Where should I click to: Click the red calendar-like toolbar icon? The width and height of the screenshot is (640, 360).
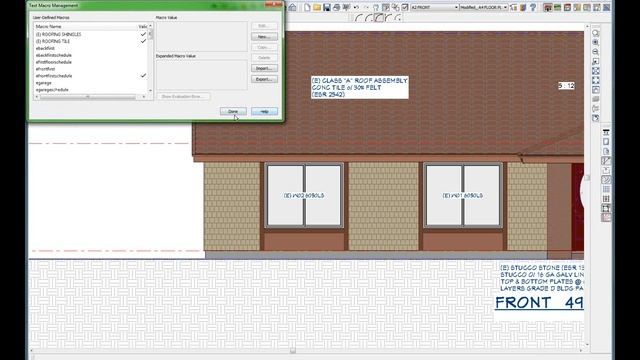(x=567, y=7)
